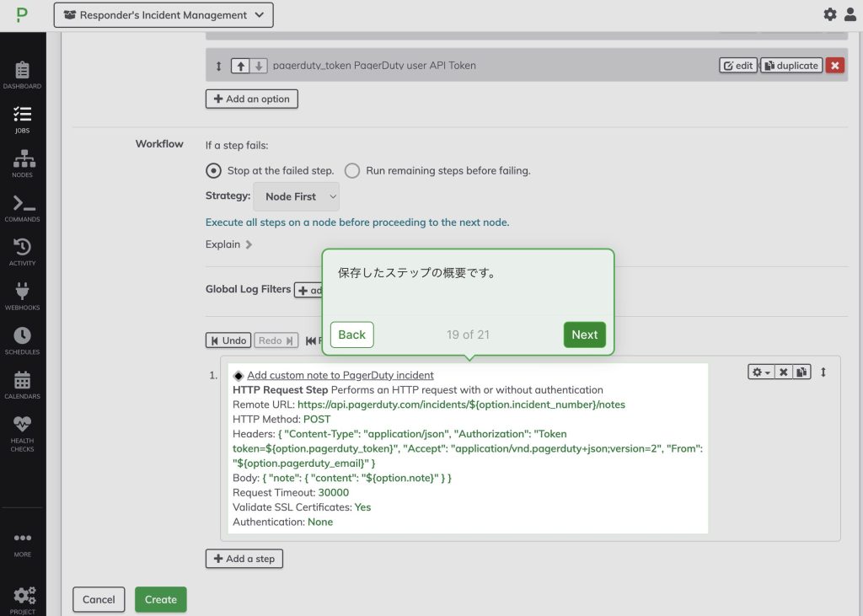Screen dimensions: 863x616
Task: Open Project settings in sidebar
Action: (x=22, y=600)
